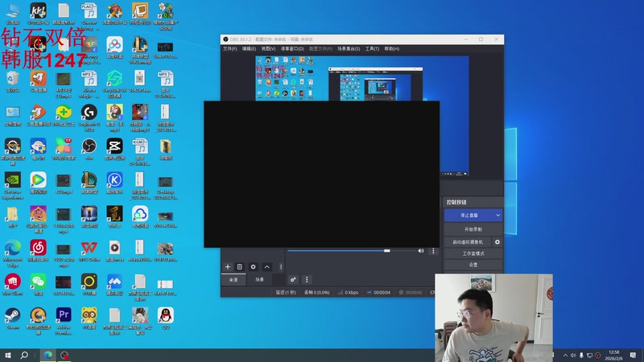Open the Control Panel desktop icon

tap(13, 116)
